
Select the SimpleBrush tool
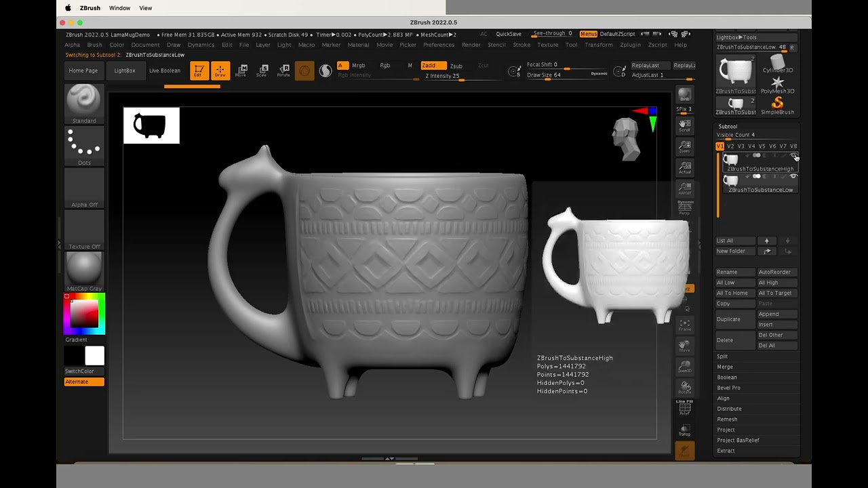777,106
